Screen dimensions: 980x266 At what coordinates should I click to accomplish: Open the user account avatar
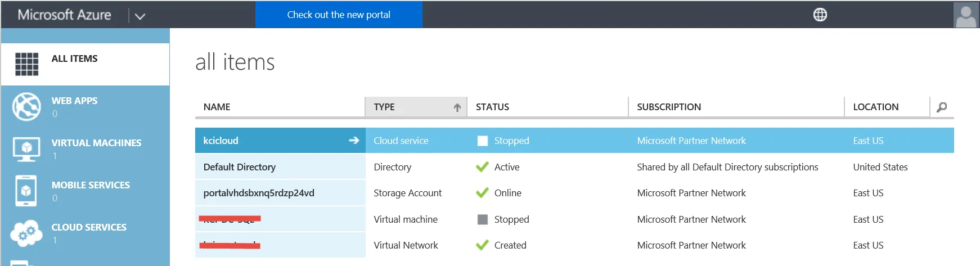pos(966,15)
